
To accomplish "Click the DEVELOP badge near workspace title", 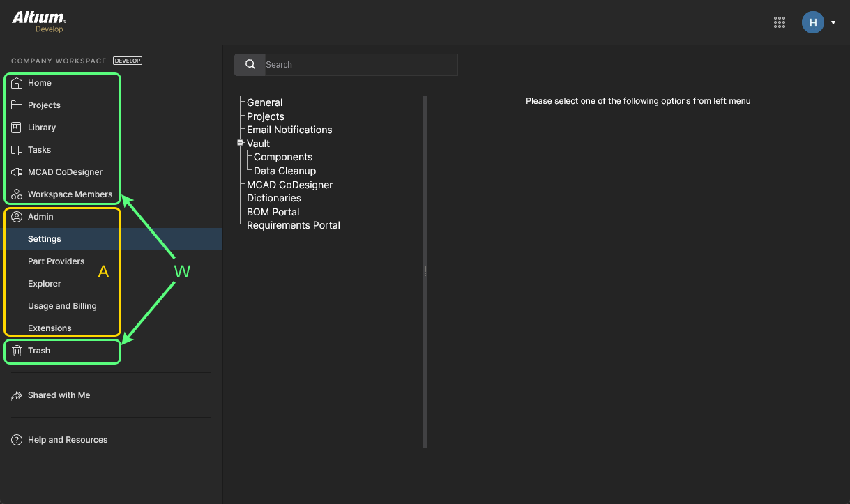I will [x=128, y=61].
